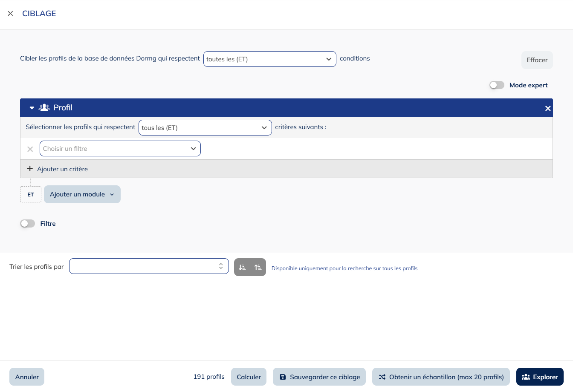Click the ET connector box
Image resolution: width=573 pixels, height=392 pixels.
point(31,194)
